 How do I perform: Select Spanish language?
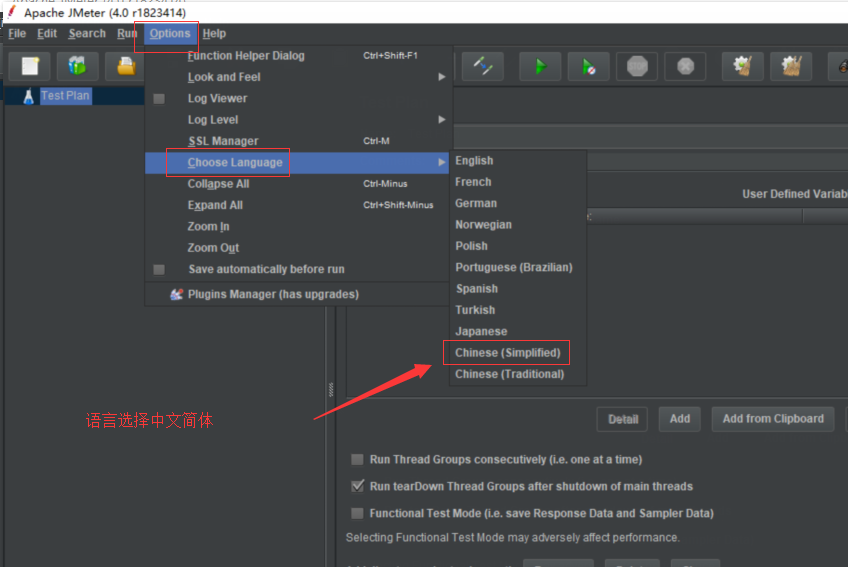coord(518,289)
